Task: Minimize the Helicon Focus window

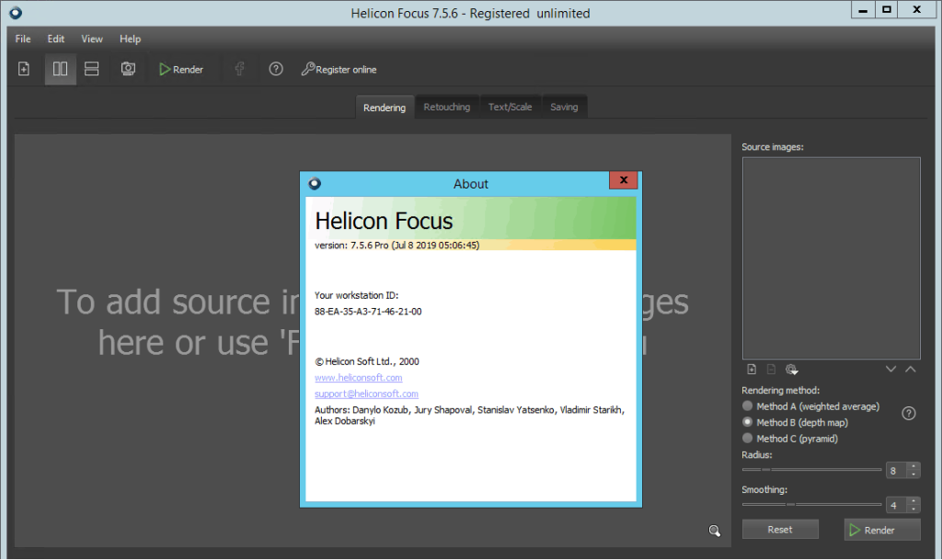Action: coord(863,10)
